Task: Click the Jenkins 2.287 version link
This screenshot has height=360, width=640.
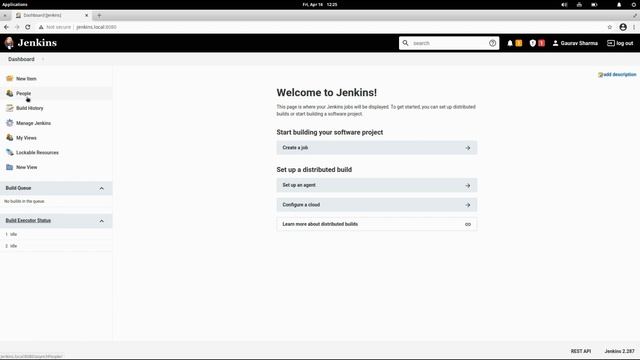Action: coord(620,351)
